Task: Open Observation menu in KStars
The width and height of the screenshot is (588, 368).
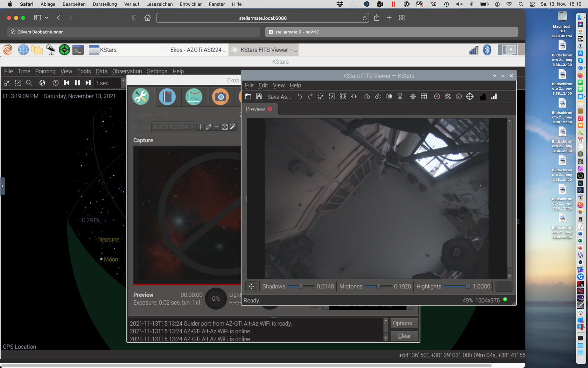Action: coord(127,71)
